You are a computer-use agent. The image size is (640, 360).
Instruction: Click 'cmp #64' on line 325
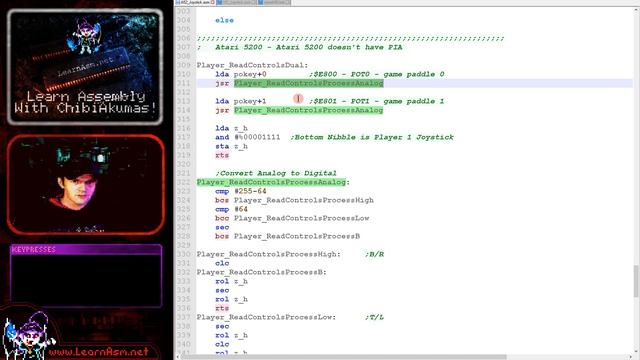pyautogui.click(x=231, y=209)
